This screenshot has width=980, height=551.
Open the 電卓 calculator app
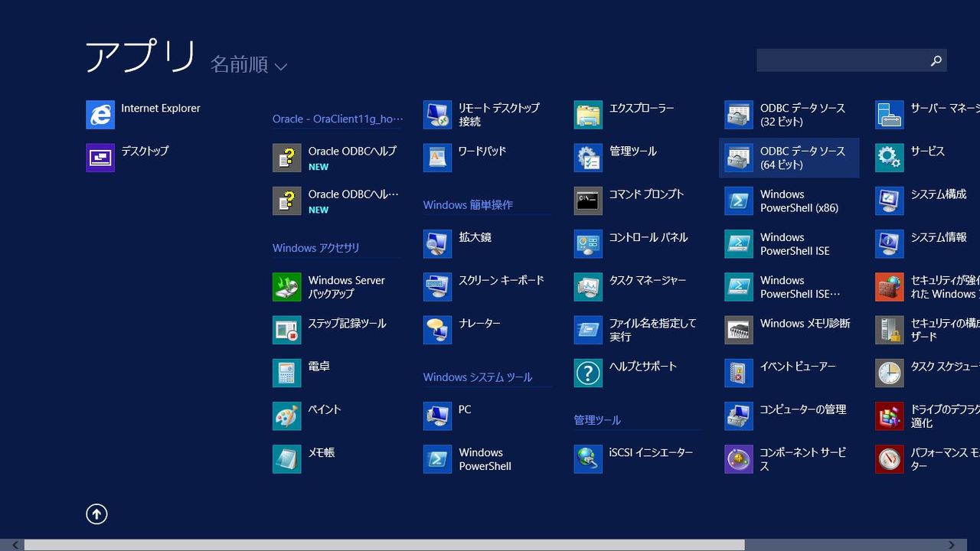(302, 373)
